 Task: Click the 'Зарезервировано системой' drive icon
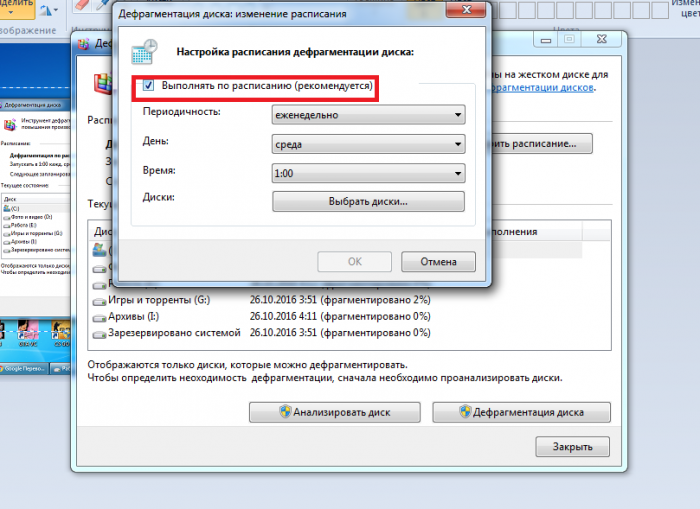point(99,333)
